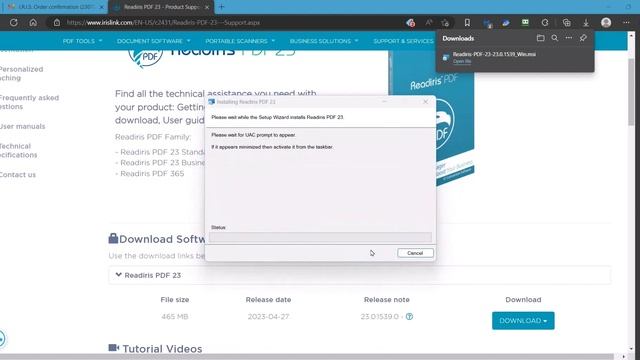This screenshot has height=360, width=640.
Task: Click the Tutorial Videos heading
Action: pyautogui.click(x=162, y=349)
